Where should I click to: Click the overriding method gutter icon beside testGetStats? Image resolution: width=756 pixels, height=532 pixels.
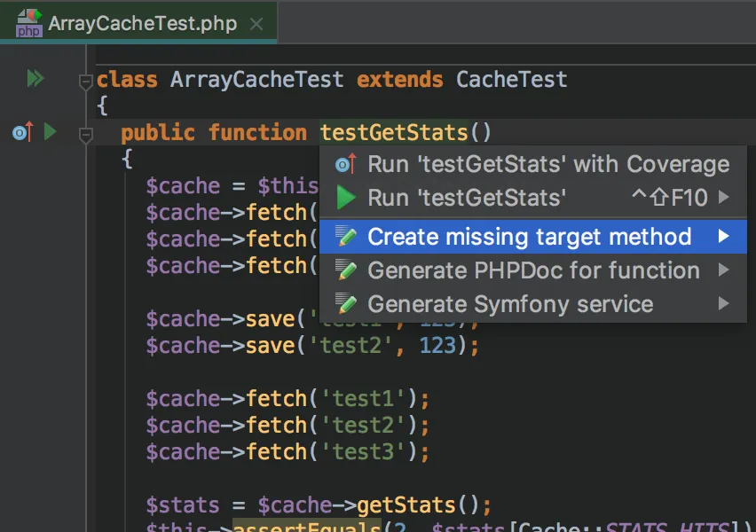23,131
